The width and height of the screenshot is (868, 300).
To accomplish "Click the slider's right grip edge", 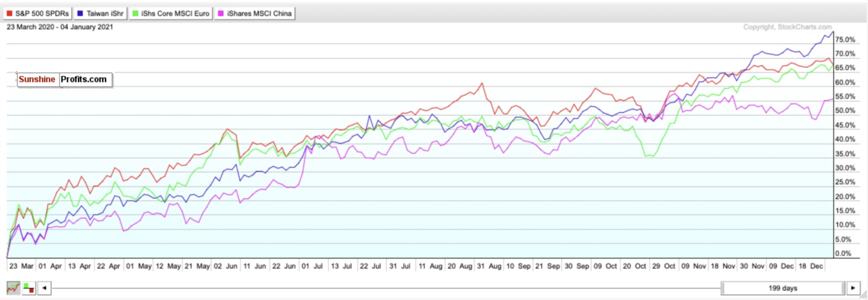I will coord(843,288).
